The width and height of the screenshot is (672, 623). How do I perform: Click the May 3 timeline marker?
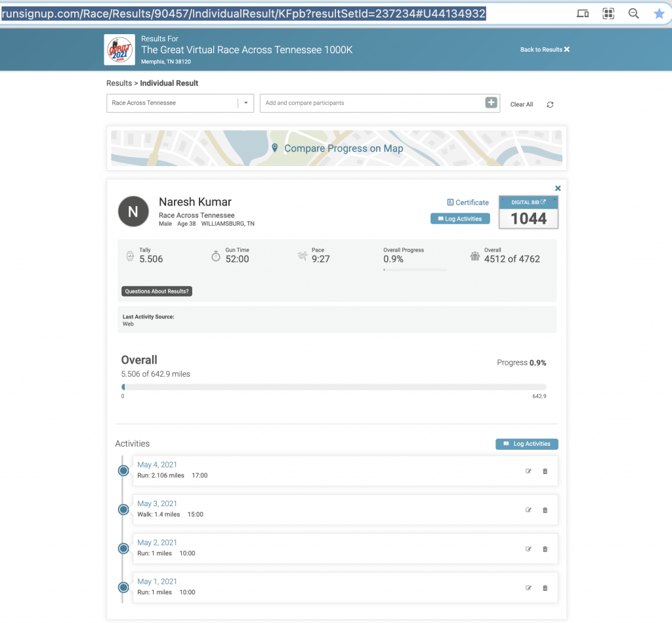pos(123,510)
